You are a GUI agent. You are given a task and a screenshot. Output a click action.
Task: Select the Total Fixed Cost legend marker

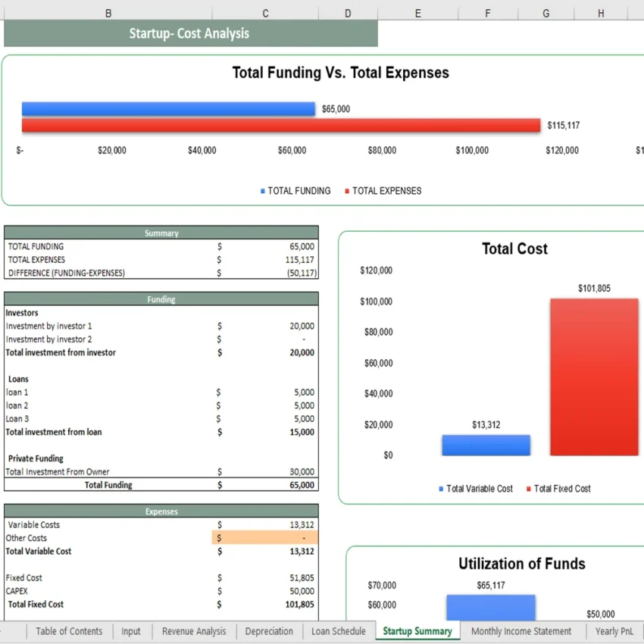coord(528,489)
